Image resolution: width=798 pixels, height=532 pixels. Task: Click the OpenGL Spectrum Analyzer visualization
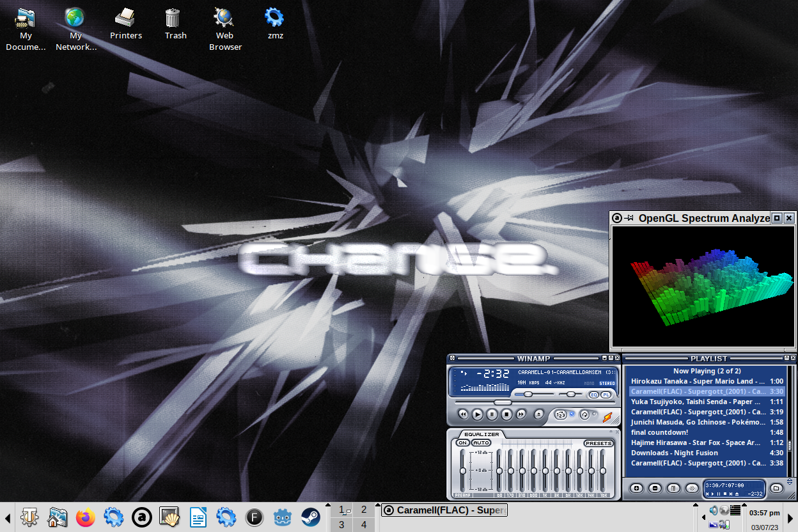pyautogui.click(x=703, y=286)
